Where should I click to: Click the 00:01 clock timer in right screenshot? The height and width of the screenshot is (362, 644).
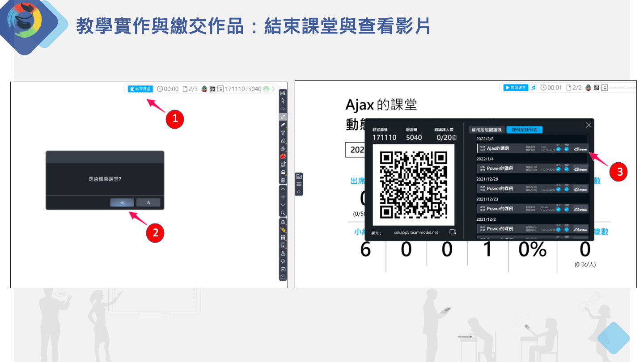[x=551, y=88]
